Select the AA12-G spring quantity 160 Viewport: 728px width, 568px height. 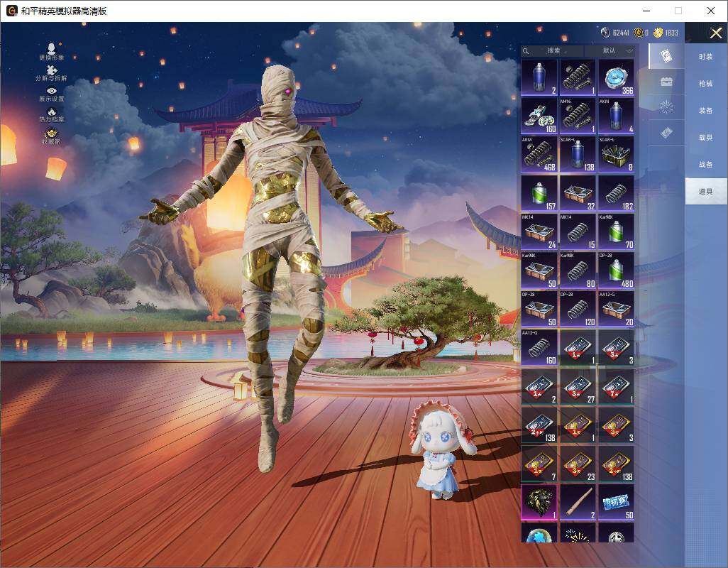539,347
